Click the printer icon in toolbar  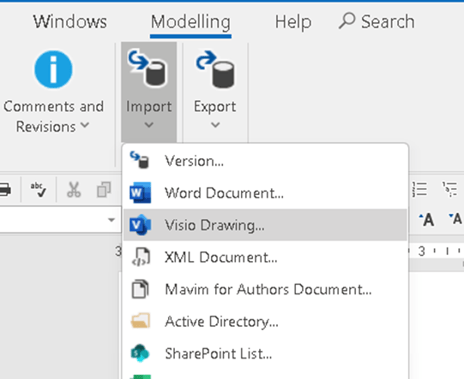[x=5, y=190]
